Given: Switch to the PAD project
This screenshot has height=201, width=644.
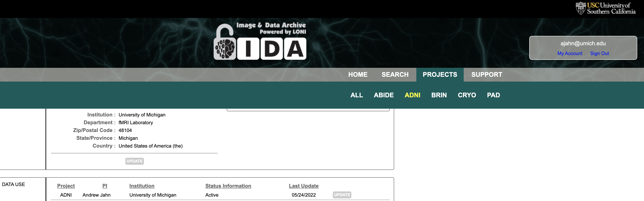Looking at the screenshot, I should 493,95.
